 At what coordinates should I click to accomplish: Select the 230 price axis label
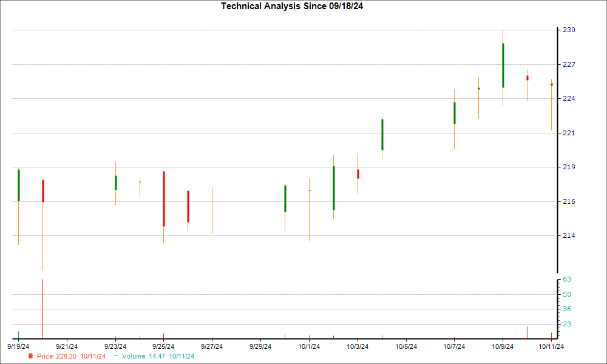coord(569,30)
